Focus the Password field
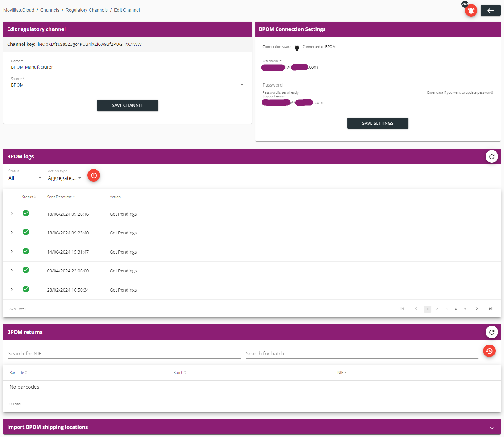504x437 pixels. 378,85
